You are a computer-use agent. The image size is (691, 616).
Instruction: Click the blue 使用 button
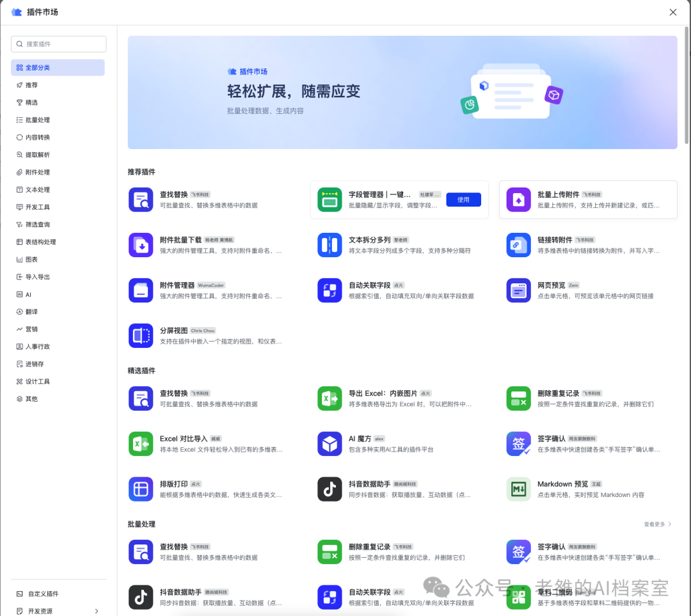pyautogui.click(x=463, y=200)
